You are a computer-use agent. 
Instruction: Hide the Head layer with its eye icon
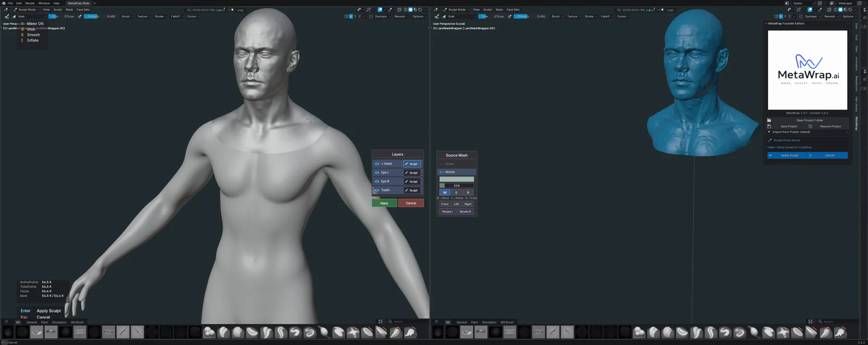click(377, 164)
